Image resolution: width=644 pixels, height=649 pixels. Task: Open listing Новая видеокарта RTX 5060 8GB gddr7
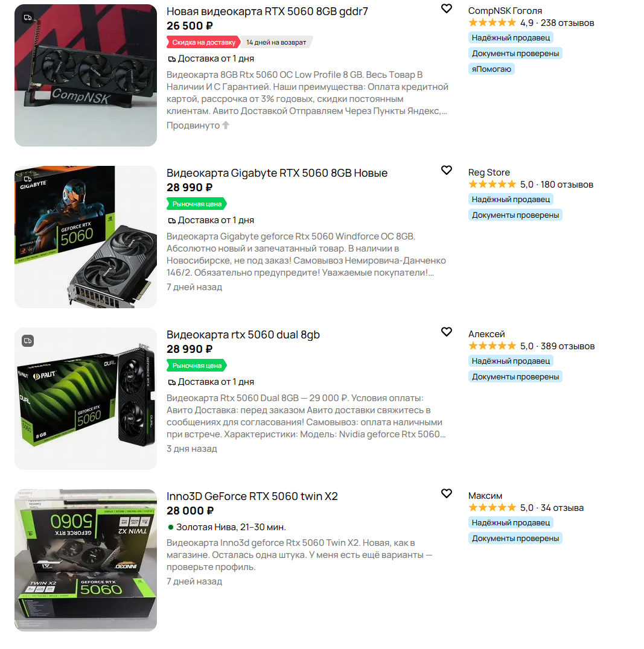[267, 11]
